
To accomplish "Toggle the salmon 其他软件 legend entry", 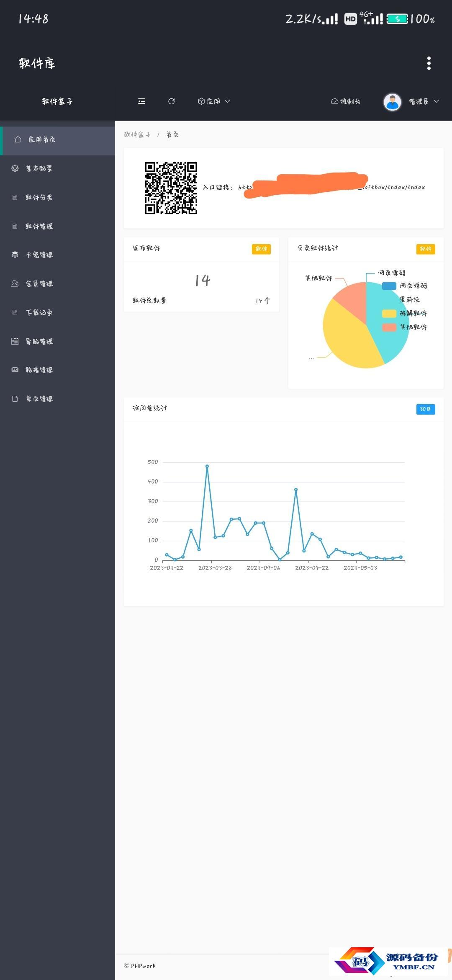I will [404, 327].
